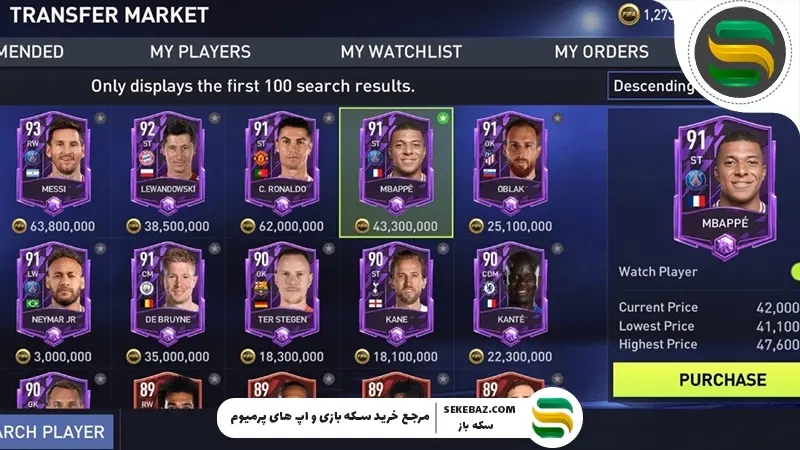This screenshot has height=450, width=800.
Task: Pick the Ter Stegen goalkeeper card
Action: click(x=282, y=295)
